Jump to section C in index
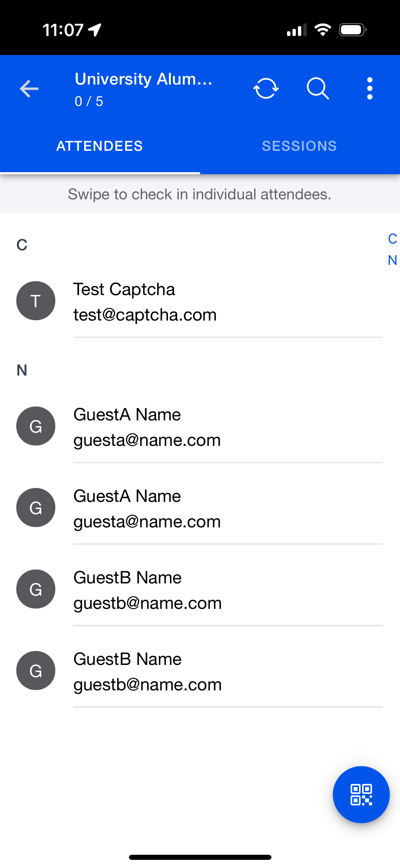 392,239
